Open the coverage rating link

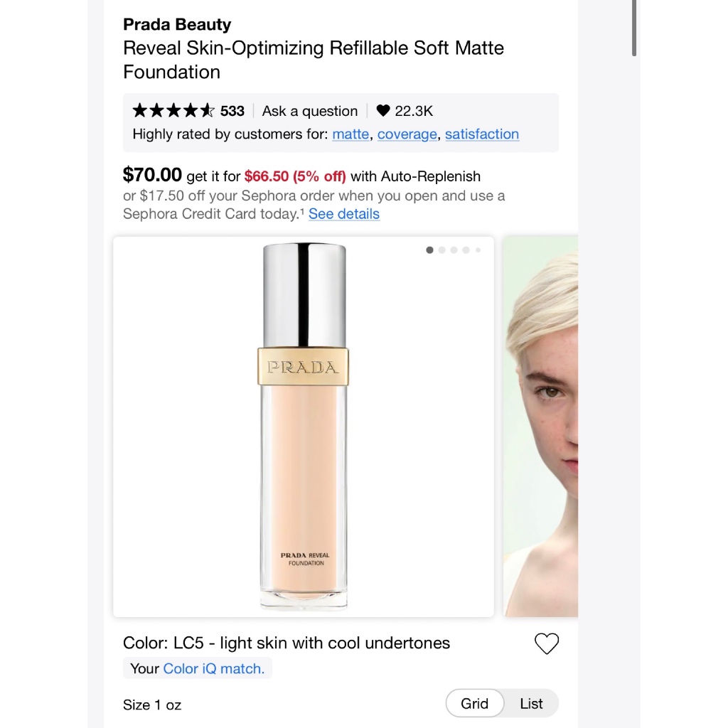point(407,134)
